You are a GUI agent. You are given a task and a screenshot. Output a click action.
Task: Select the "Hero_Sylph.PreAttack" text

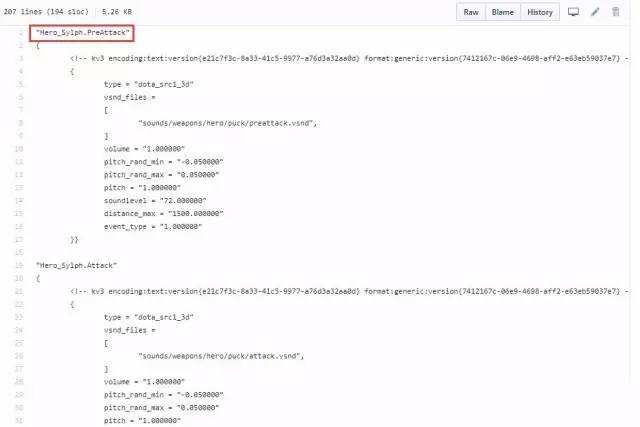point(82,33)
